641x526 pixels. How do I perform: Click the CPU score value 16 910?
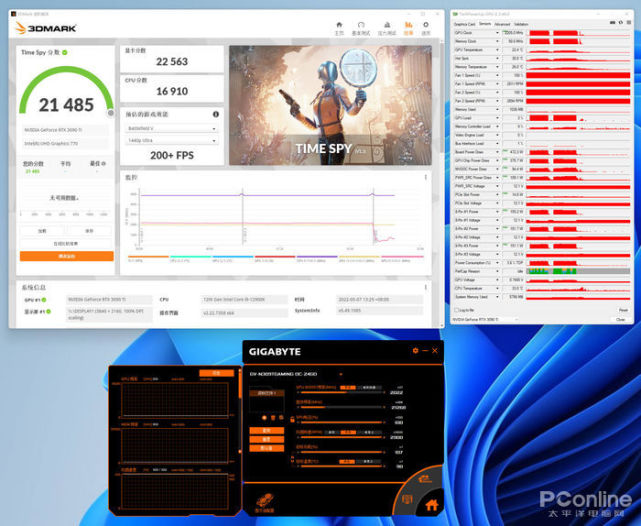[172, 91]
